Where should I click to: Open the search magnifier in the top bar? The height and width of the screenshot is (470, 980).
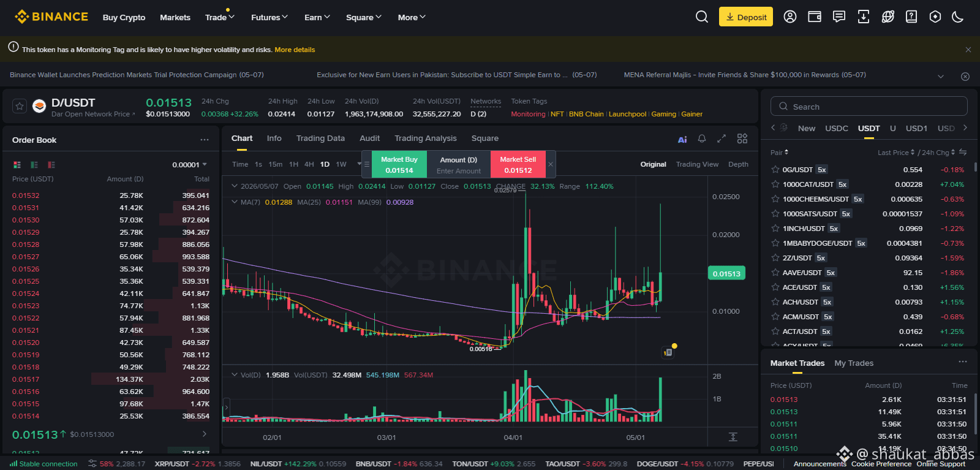coord(702,17)
